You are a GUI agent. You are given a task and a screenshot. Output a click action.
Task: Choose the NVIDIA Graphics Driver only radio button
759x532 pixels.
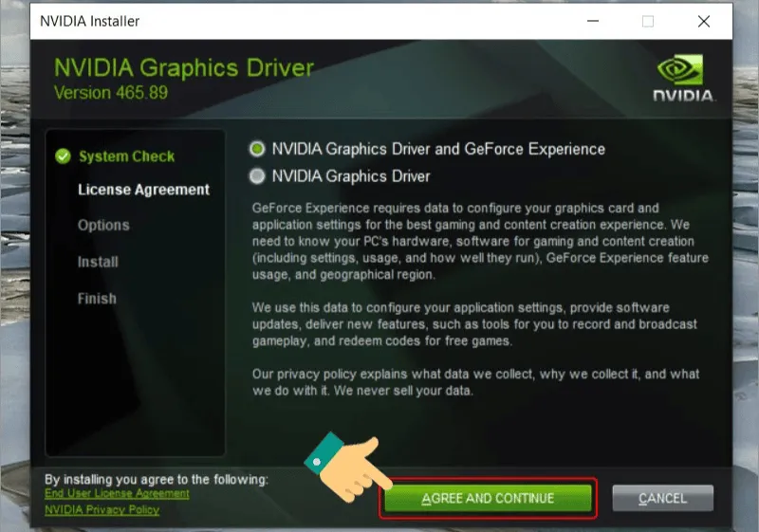click(256, 175)
